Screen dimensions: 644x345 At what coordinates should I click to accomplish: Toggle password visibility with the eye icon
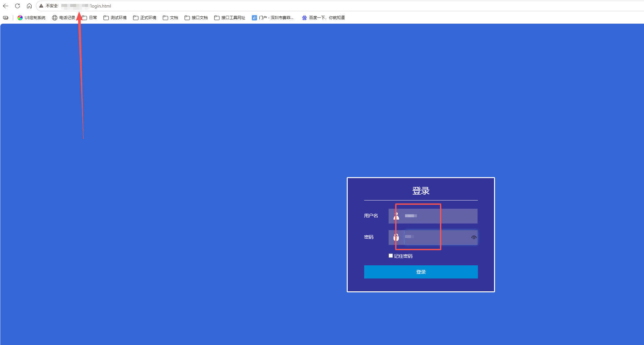(x=474, y=237)
